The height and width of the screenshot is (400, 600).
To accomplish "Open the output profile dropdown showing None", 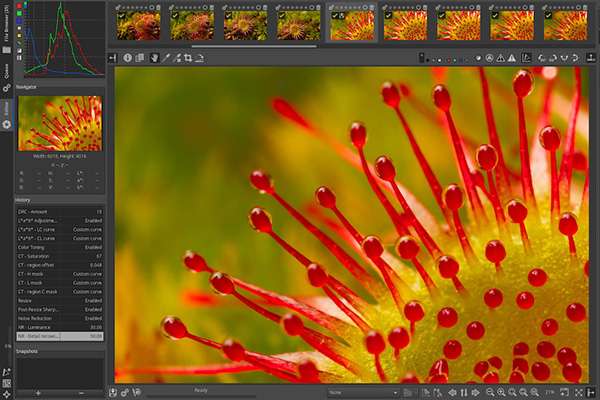I will [363, 393].
